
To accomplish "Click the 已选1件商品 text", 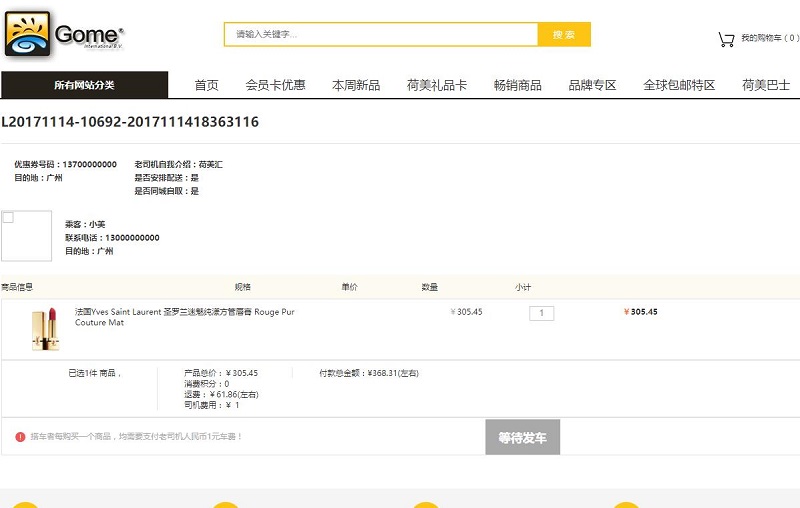I will click(94, 373).
